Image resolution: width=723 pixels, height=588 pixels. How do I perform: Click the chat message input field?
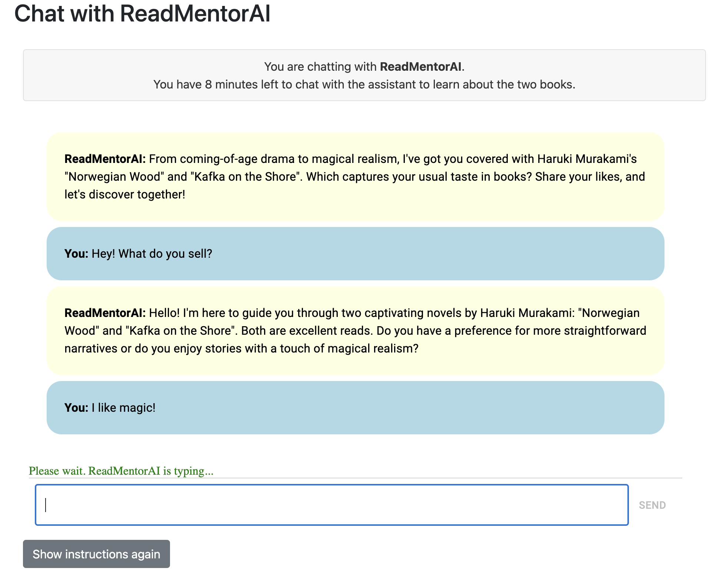coord(331,505)
